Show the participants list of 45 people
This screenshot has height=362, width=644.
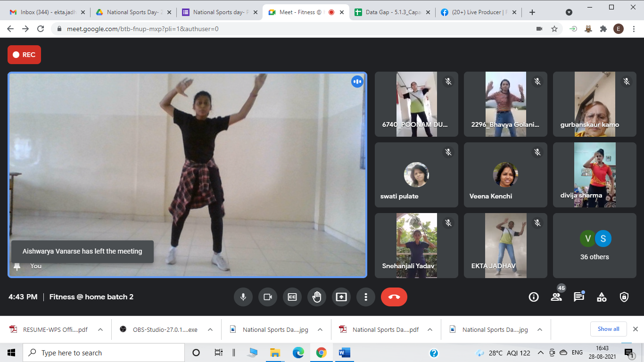[556, 297]
